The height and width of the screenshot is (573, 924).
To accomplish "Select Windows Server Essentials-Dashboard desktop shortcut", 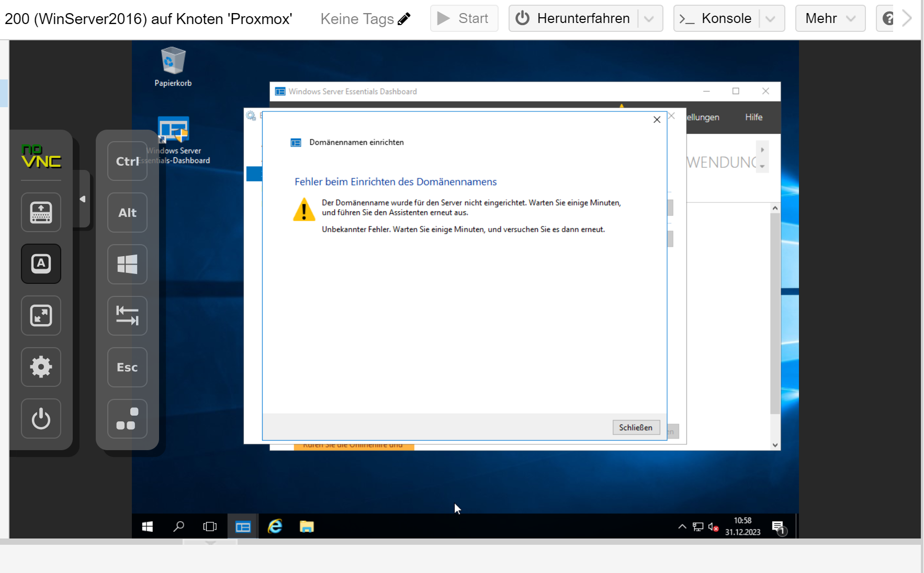I will (173, 140).
